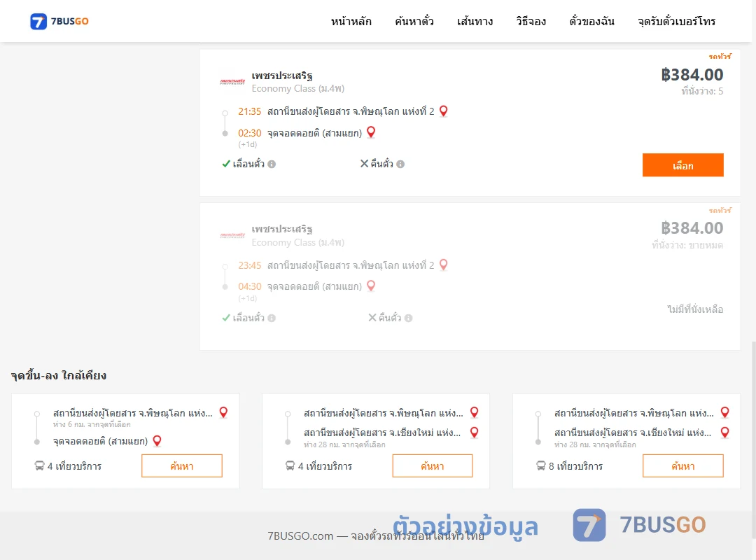Open map pin for 21:35 departure station
This screenshot has height=560, width=756.
pos(444,111)
